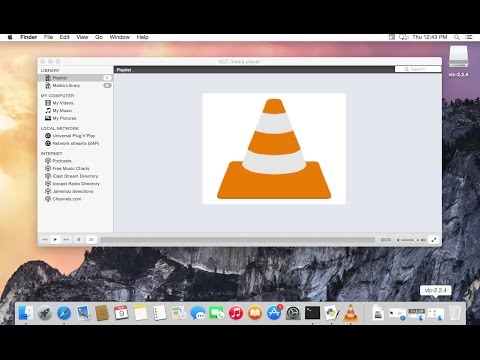Screen dimensions: 480x360
Task: Click the Stop button in VLC controls
Action: point(79,239)
